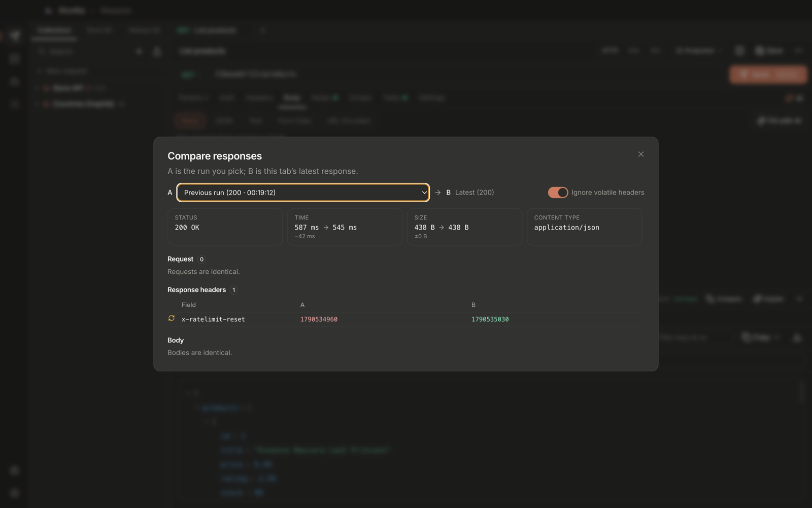Close the Compare responses dialog
This screenshot has height=508, width=812.
[641, 154]
